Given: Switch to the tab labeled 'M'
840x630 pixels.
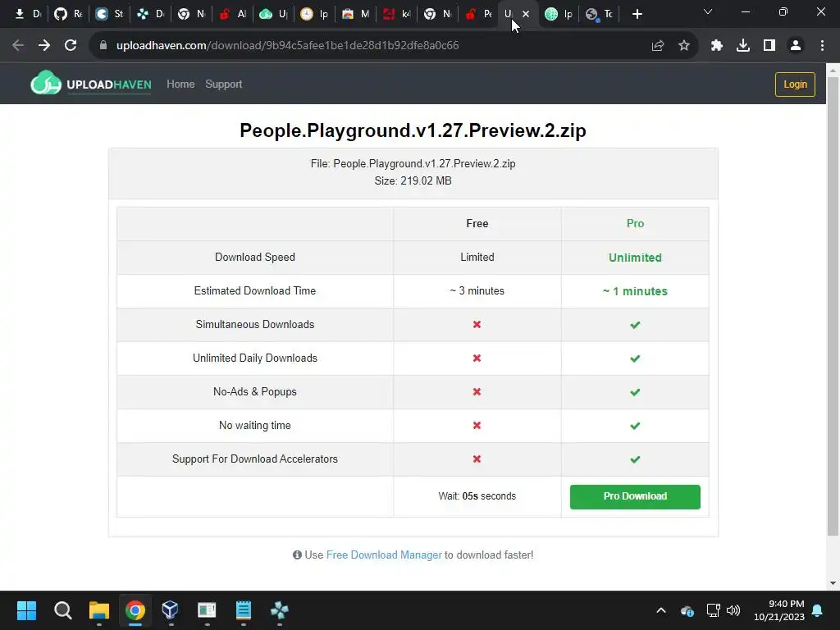Looking at the screenshot, I should [x=355, y=14].
